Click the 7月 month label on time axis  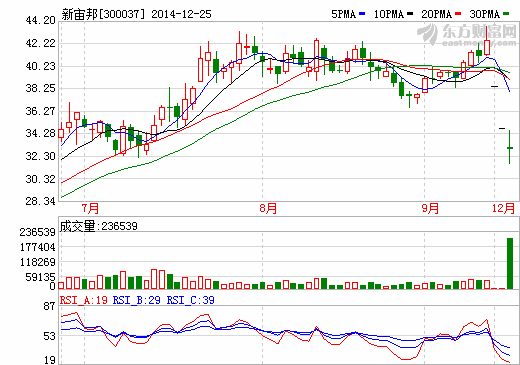point(90,208)
